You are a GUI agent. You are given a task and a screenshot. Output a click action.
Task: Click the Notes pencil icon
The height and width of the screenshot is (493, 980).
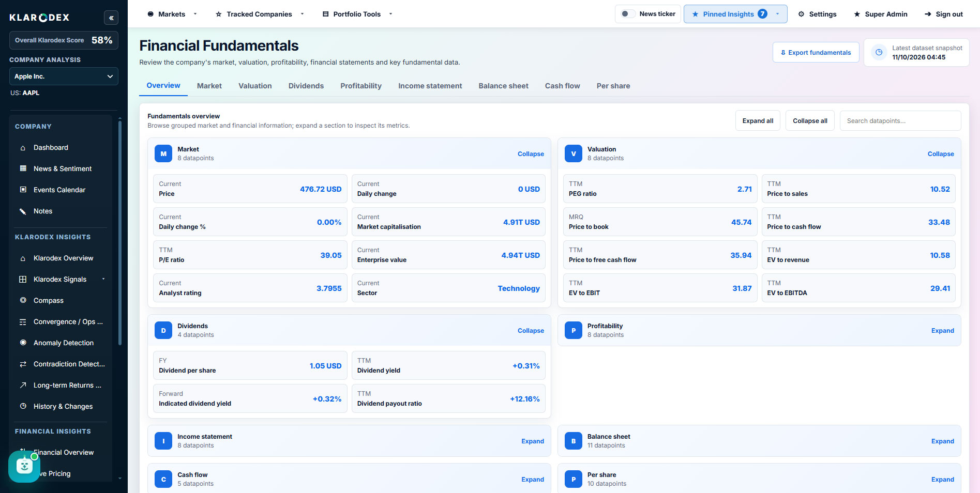[23, 211]
